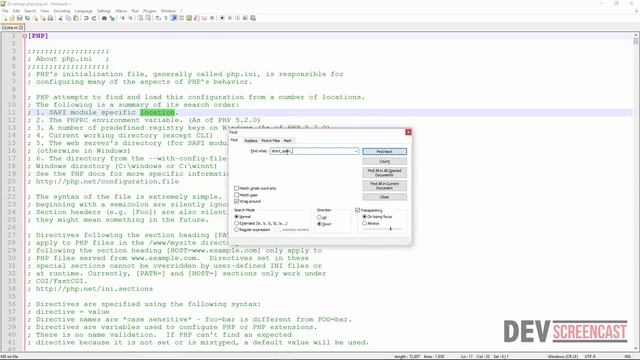The height and width of the screenshot is (360, 640).
Task: Click the 'http://php.net/ini.sections' line in the editor
Action: coord(94,289)
